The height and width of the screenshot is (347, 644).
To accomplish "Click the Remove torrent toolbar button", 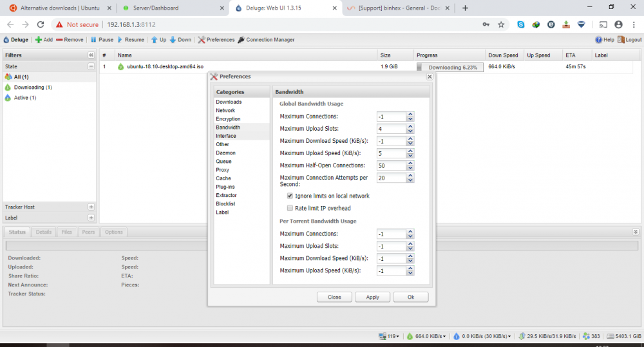I will (70, 40).
